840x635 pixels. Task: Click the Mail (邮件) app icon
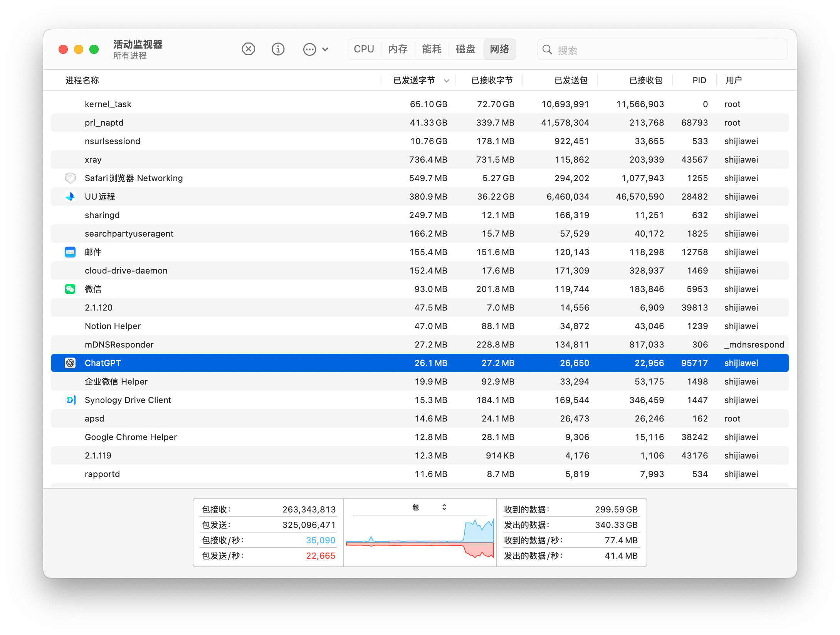point(70,252)
